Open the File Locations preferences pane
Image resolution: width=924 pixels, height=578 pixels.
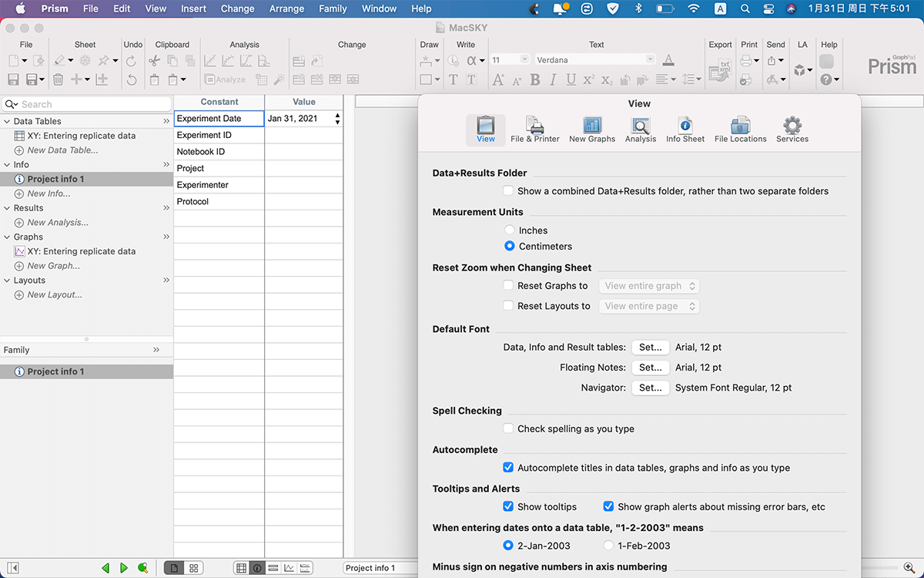(x=741, y=129)
